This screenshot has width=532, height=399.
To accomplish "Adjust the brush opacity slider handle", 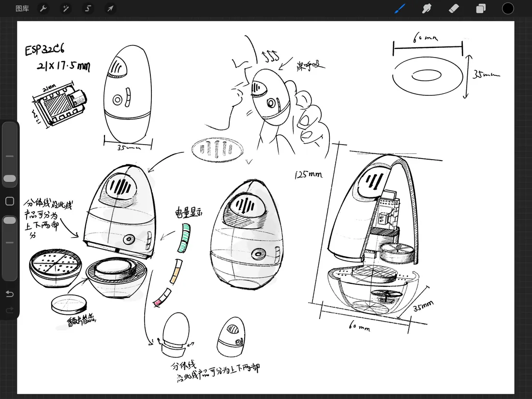I will (10, 221).
